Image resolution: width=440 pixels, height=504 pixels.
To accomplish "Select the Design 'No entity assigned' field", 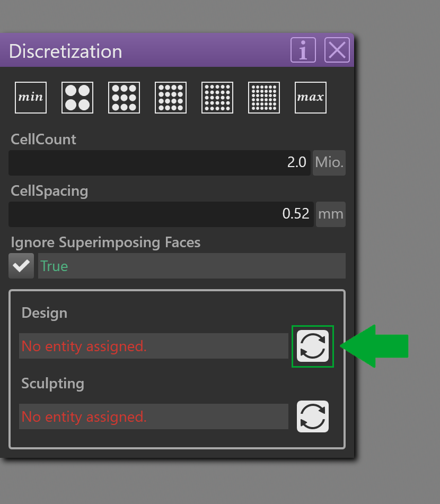I will pyautogui.click(x=154, y=346).
